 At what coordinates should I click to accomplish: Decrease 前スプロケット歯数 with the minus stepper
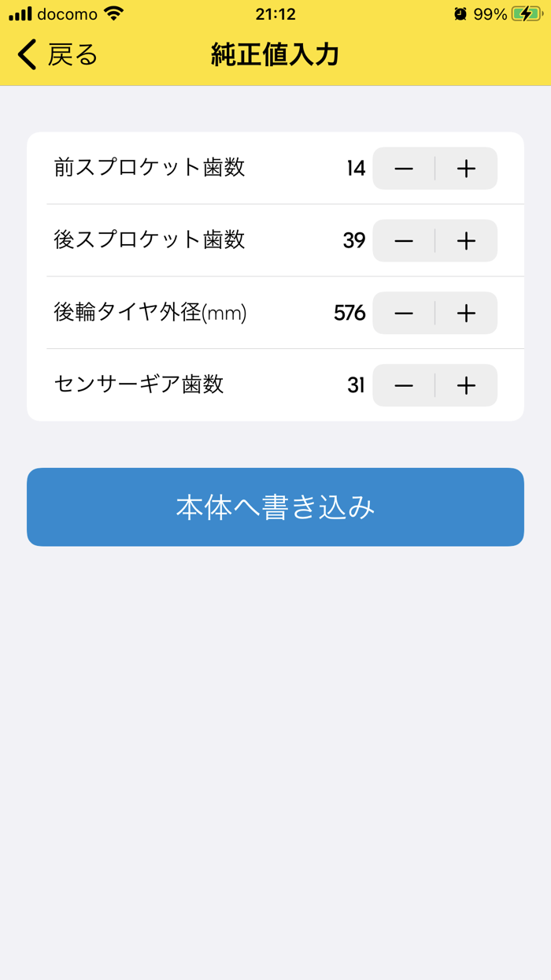(403, 169)
